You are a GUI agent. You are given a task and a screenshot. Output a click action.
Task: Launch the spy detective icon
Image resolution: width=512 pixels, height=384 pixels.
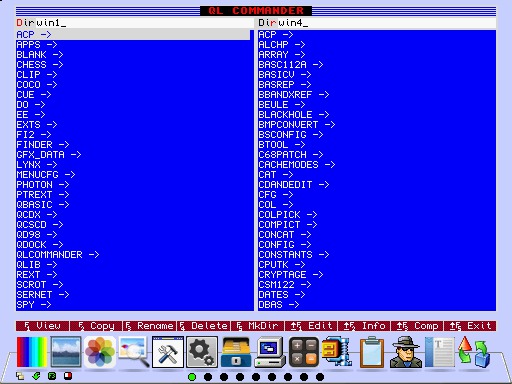[x=405, y=352]
